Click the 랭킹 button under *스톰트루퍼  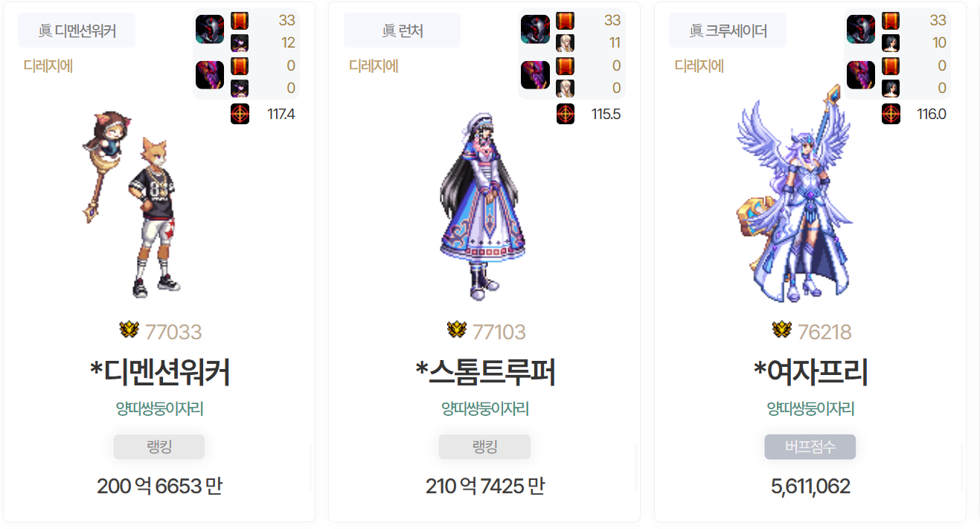484,447
